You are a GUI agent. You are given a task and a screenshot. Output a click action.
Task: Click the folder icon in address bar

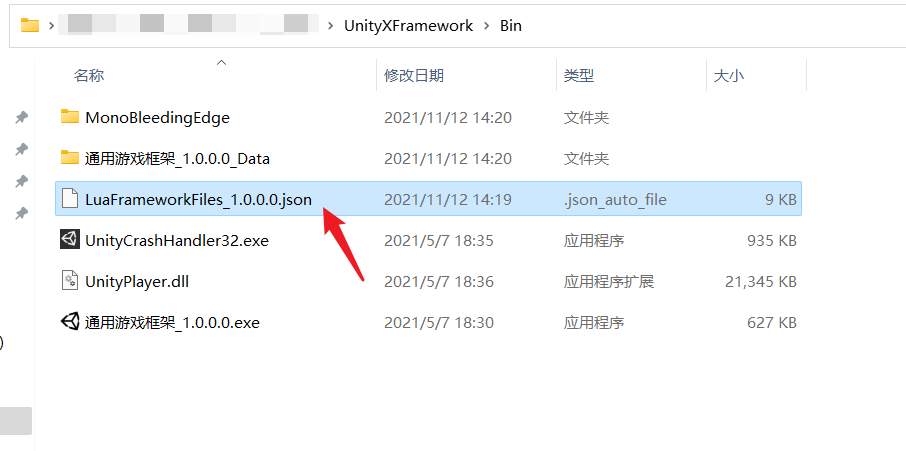[29, 25]
